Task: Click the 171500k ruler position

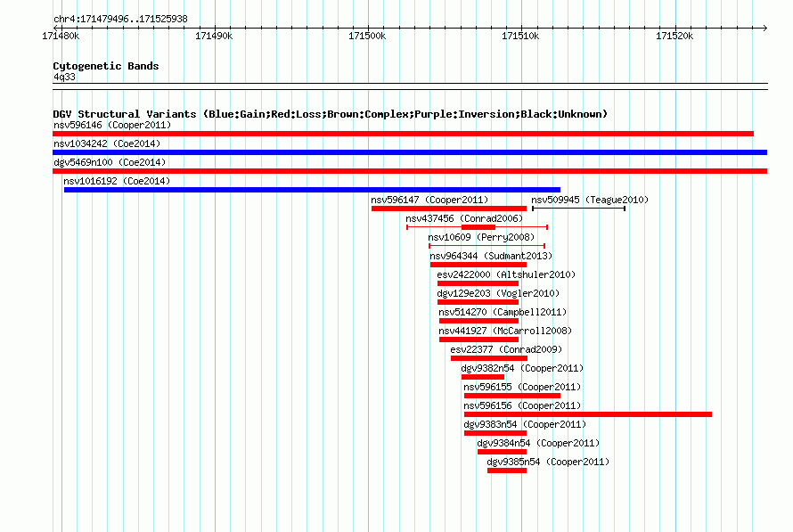Action: (x=367, y=36)
